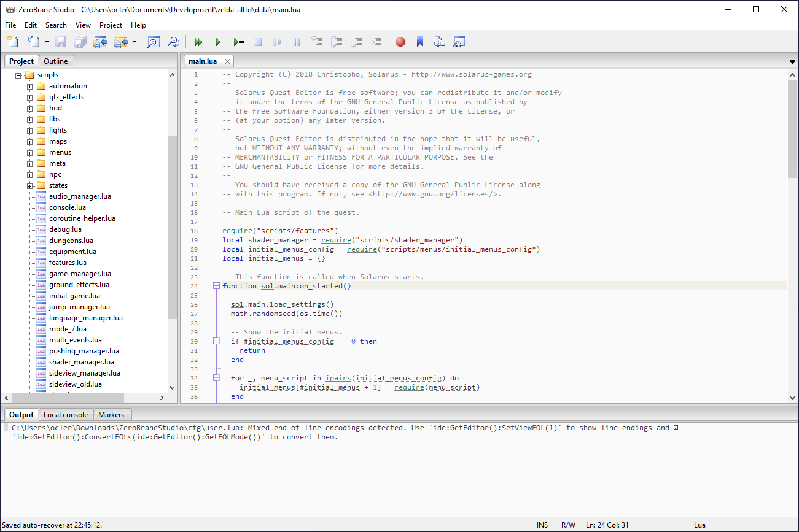This screenshot has width=799, height=532.
Task: Close the main.lua editor tab
Action: [227, 61]
